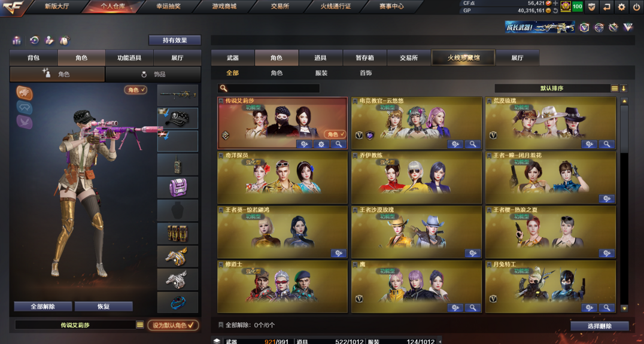Toggle the 角色 checkmark above character preview

pyautogui.click(x=135, y=90)
